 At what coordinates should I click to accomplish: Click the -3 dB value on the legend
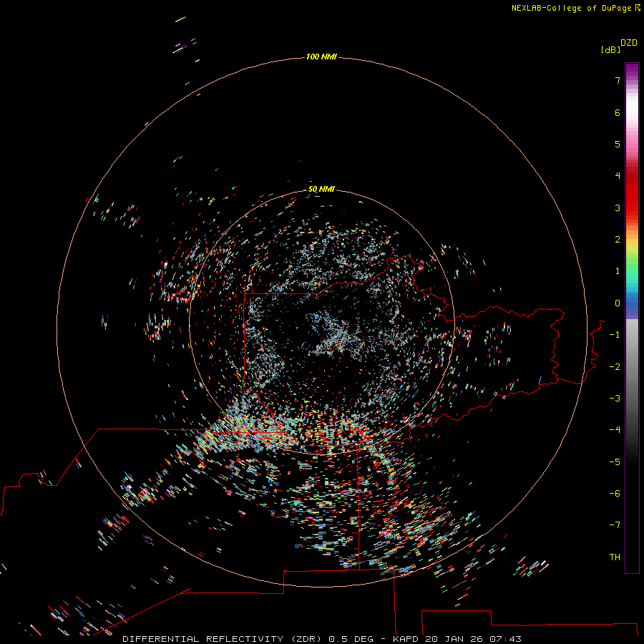pyautogui.click(x=615, y=399)
